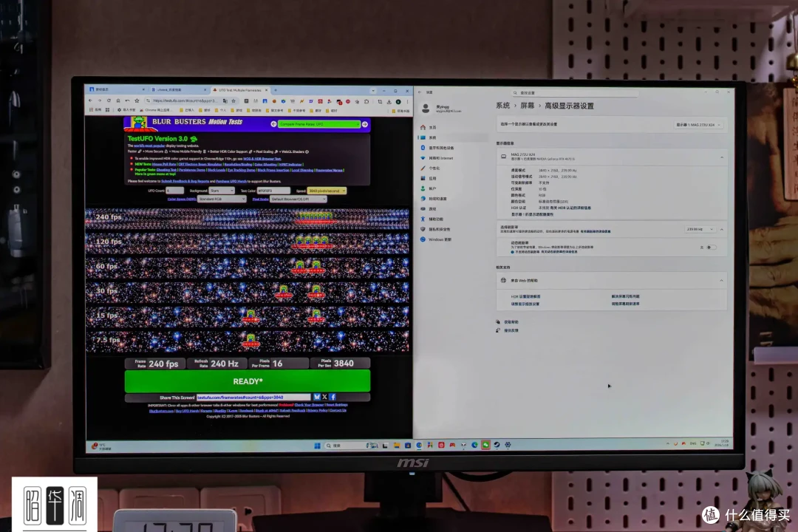Viewport: 798px width, 532px height.
Task: Open the Ghosting Test link
Action: pos(166,170)
